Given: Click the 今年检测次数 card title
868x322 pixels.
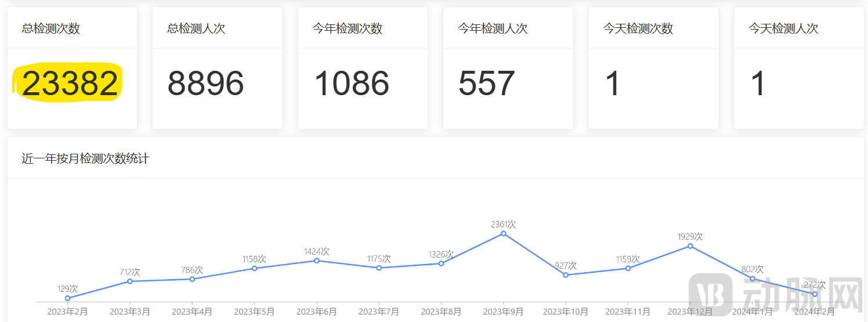Looking at the screenshot, I should click(x=348, y=28).
